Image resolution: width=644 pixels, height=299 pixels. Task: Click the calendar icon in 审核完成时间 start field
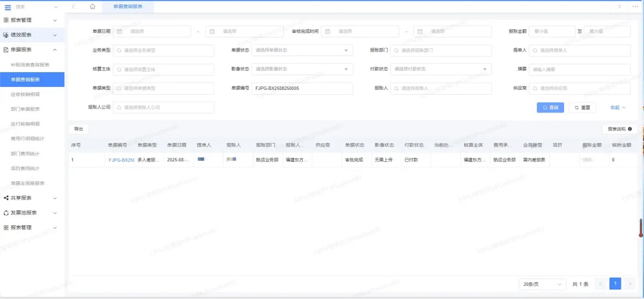327,32
